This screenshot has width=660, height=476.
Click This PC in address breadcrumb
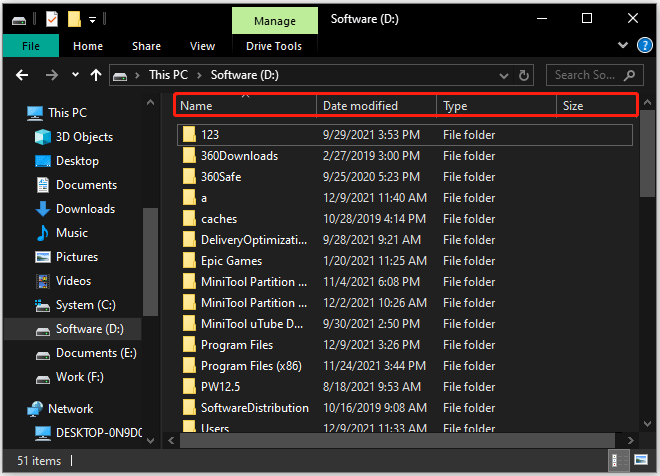pos(168,75)
